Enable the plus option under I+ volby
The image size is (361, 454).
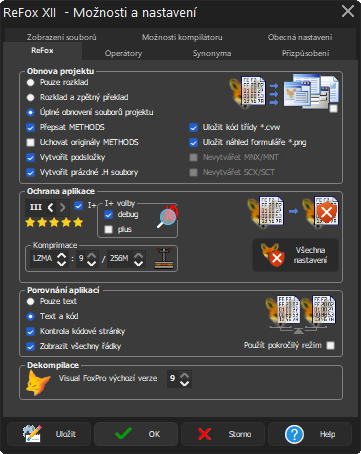[108, 230]
